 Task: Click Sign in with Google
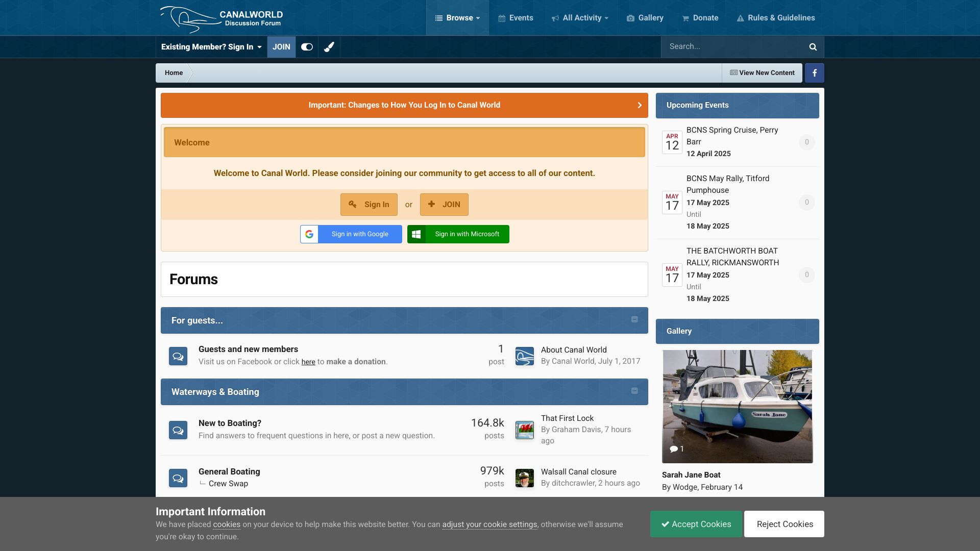351,234
